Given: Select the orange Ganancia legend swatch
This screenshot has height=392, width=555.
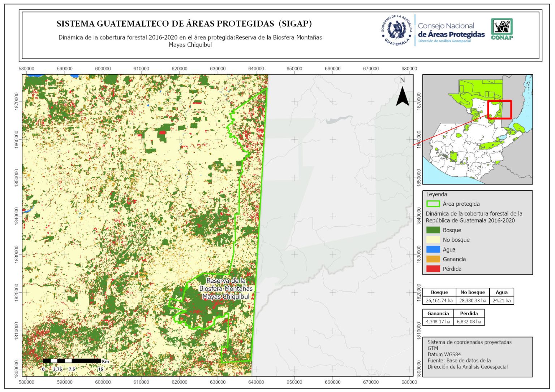Looking at the screenshot, I should 433,259.
